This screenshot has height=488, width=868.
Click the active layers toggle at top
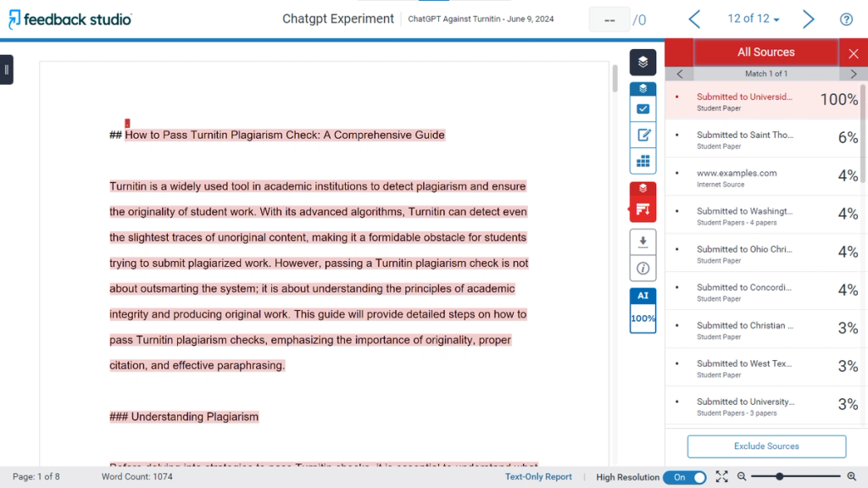(643, 62)
